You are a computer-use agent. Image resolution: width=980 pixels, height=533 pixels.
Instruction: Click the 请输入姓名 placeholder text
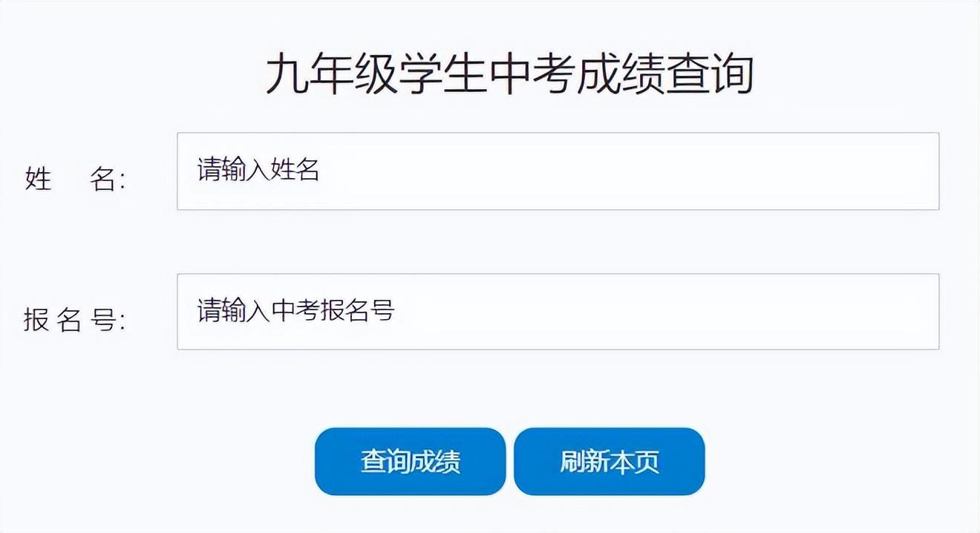(258, 170)
